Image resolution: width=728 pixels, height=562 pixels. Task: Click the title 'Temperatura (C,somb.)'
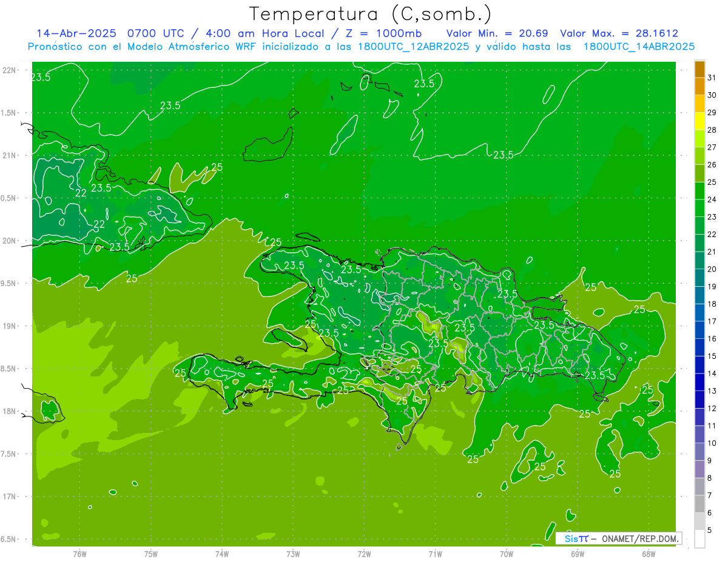point(370,14)
